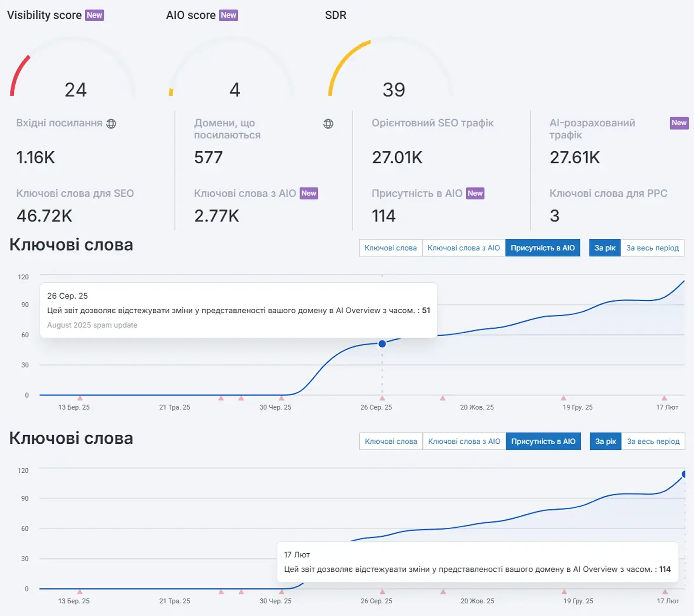
Task: Click the referring domains value 577
Action: tap(208, 157)
